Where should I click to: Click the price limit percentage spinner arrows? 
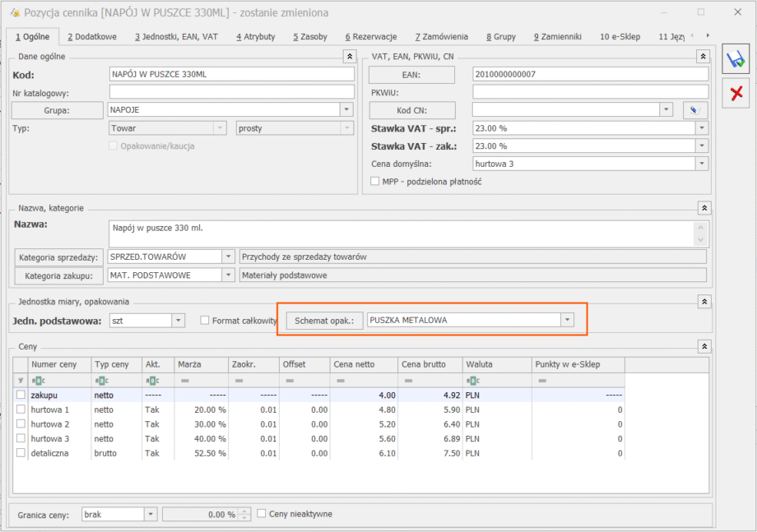[x=244, y=514]
